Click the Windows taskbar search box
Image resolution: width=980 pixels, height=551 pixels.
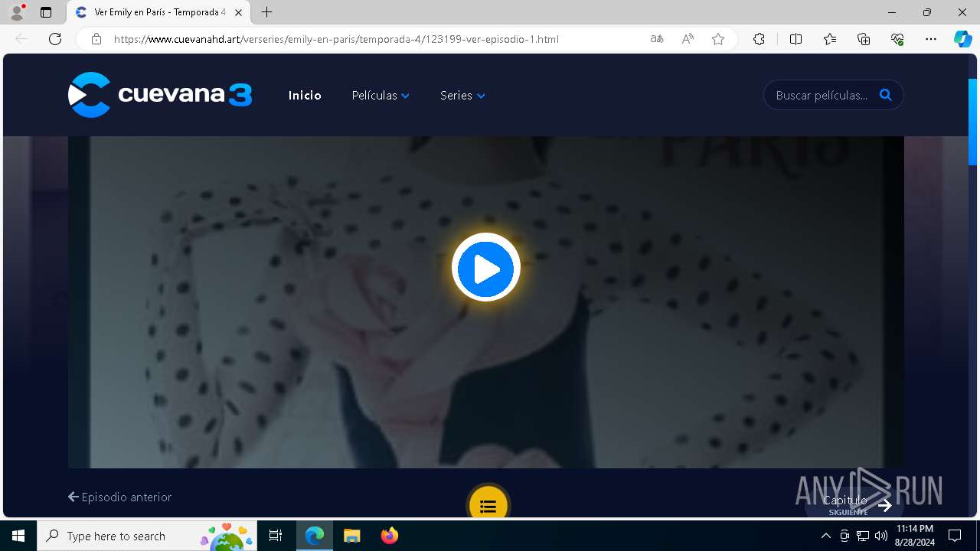point(148,536)
